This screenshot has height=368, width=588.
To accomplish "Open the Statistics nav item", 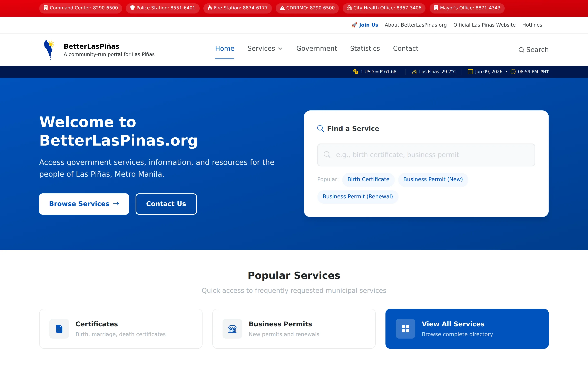I will point(365,48).
